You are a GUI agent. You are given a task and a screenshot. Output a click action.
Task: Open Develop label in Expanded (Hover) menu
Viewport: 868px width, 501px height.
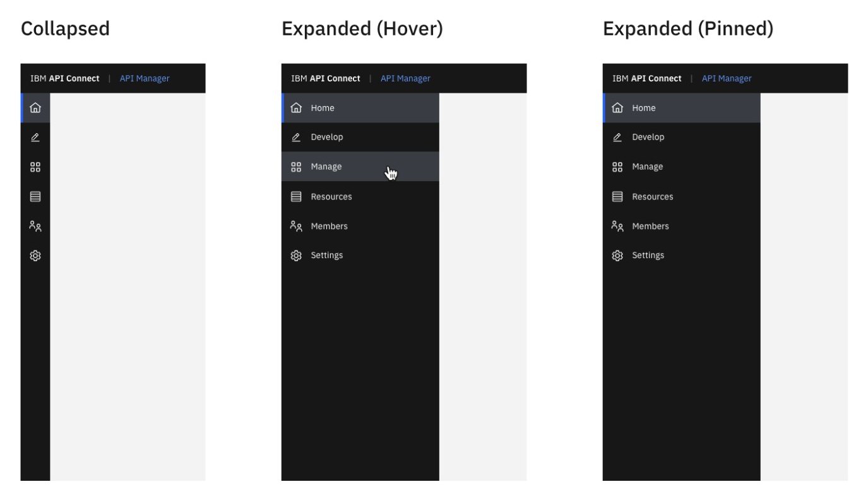[x=327, y=137]
